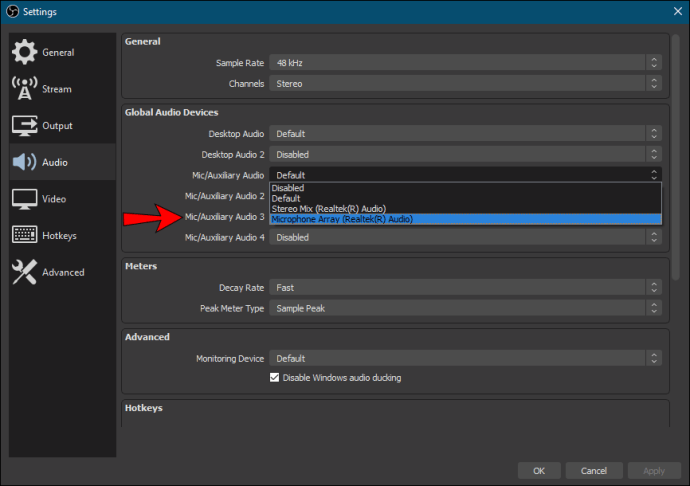Click the Audio speaker icon

point(24,162)
